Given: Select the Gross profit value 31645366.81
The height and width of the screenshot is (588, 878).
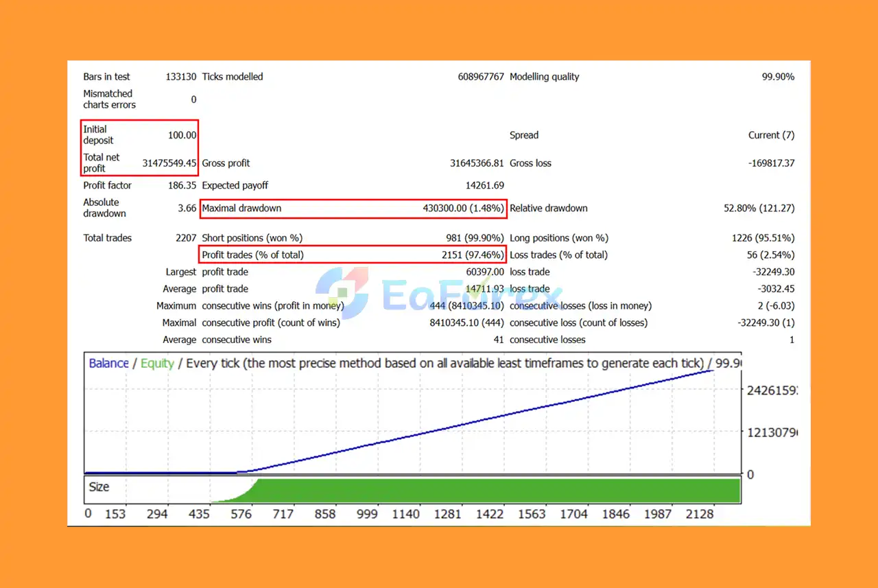Looking at the screenshot, I should pyautogui.click(x=477, y=163).
